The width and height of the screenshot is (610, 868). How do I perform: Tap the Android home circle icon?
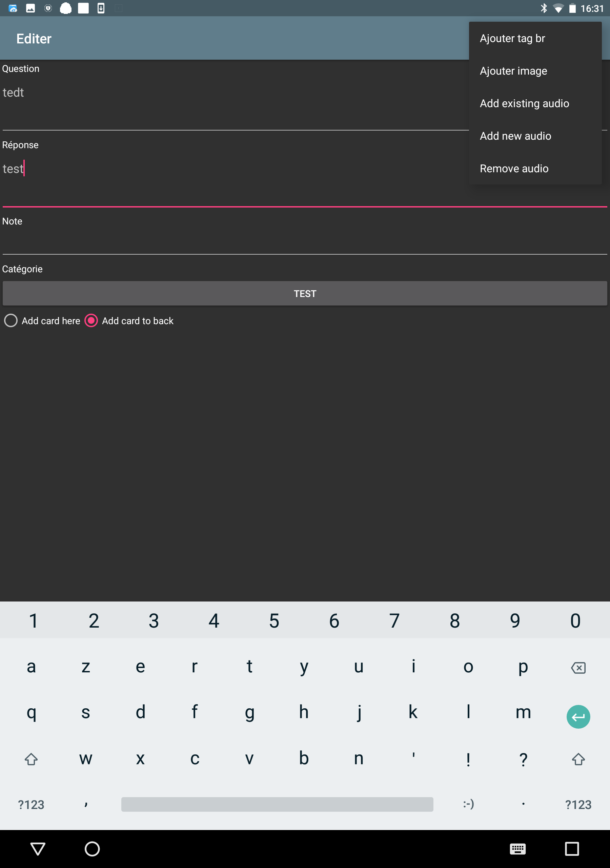[92, 849]
